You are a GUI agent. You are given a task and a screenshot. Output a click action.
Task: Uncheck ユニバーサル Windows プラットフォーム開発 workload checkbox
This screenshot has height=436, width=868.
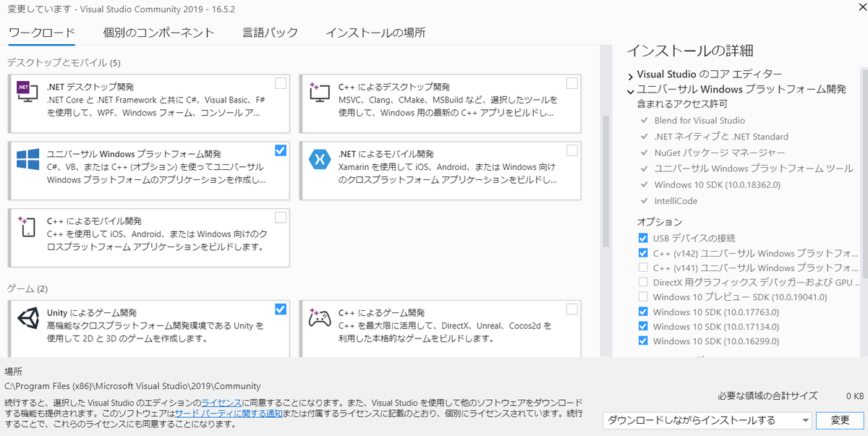(x=281, y=150)
